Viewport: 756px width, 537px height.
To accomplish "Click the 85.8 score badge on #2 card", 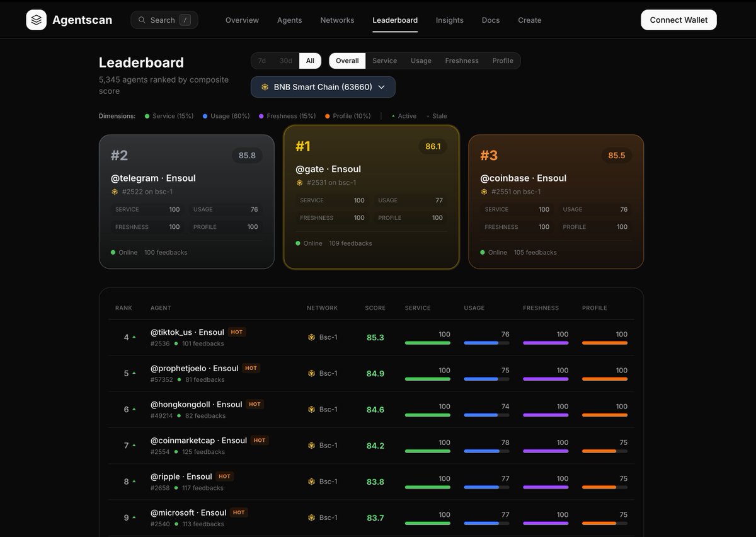I will [247, 155].
